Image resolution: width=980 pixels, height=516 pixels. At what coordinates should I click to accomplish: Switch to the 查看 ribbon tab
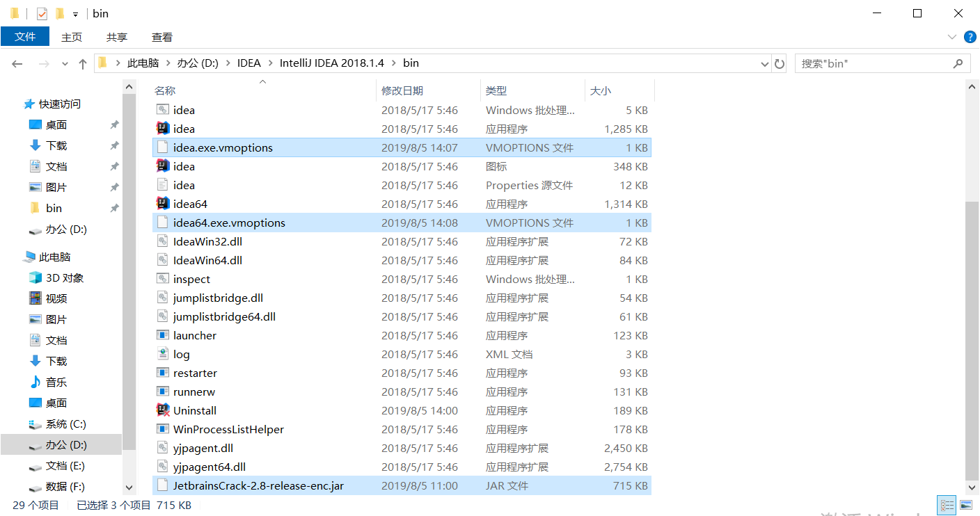pyautogui.click(x=162, y=37)
